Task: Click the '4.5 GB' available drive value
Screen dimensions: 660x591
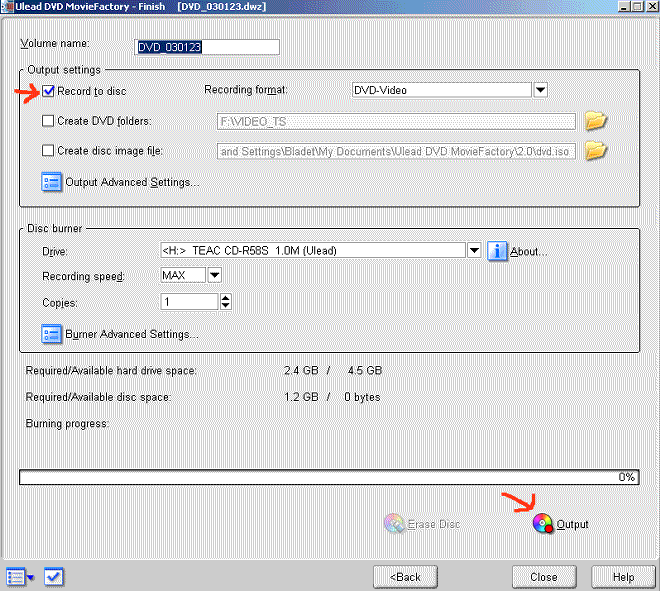Action: 365,370
